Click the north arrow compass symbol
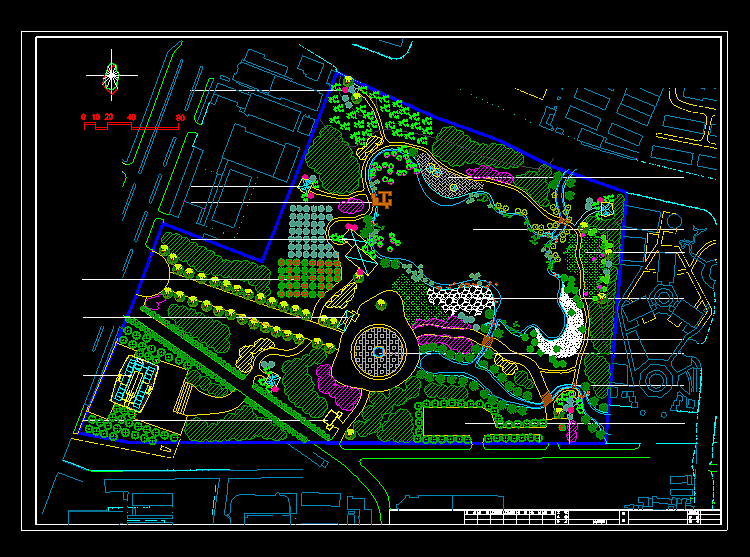Viewport: 750px width, 557px height. click(x=111, y=76)
